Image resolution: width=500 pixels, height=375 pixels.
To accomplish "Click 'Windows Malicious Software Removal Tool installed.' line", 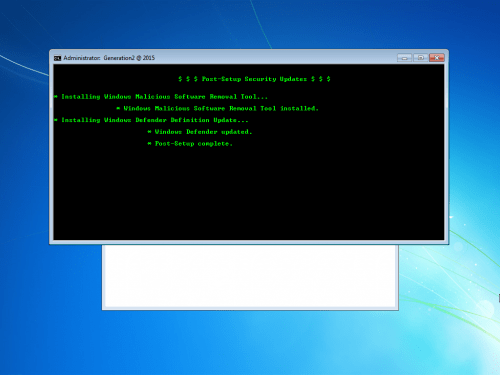I will [218, 108].
